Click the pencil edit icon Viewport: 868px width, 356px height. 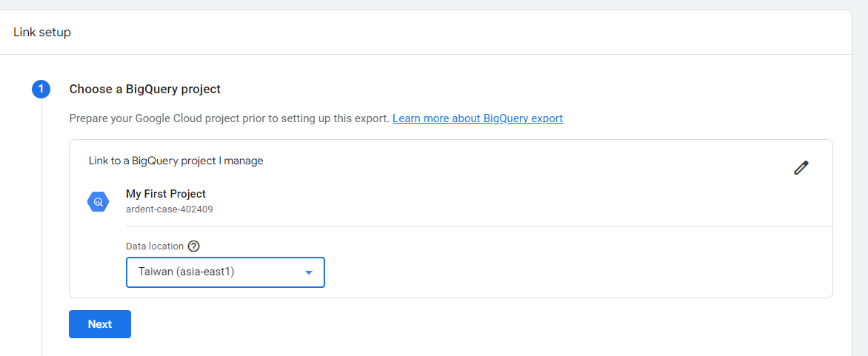click(x=801, y=167)
